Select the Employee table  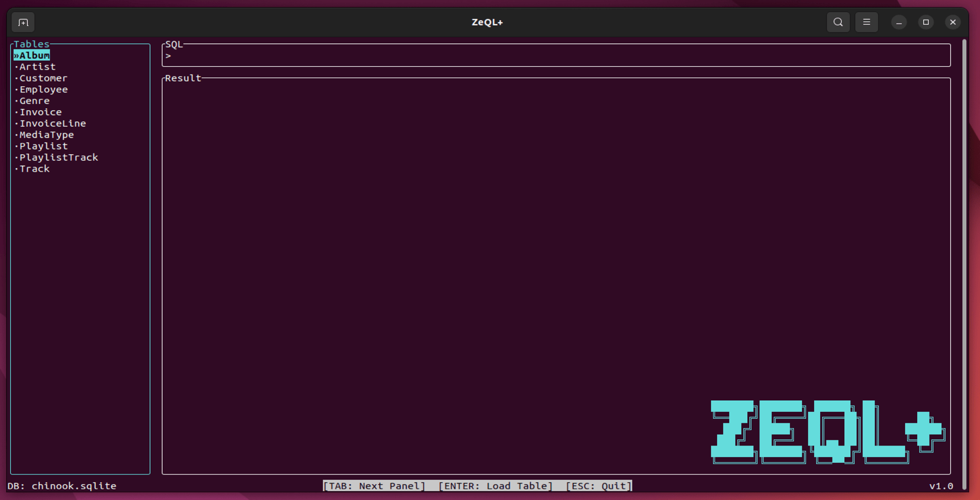click(41, 89)
